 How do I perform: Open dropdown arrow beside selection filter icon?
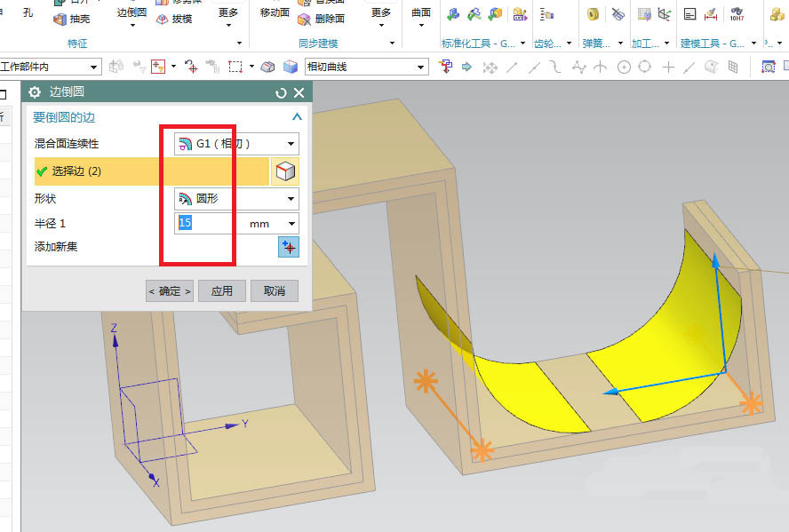(x=173, y=66)
